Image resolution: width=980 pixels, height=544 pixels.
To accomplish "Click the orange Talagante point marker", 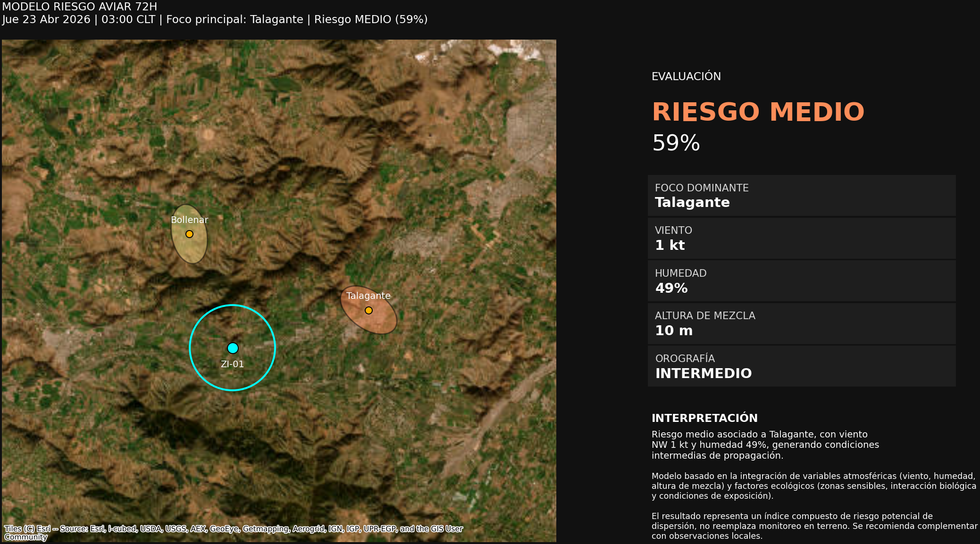I will point(369,310).
